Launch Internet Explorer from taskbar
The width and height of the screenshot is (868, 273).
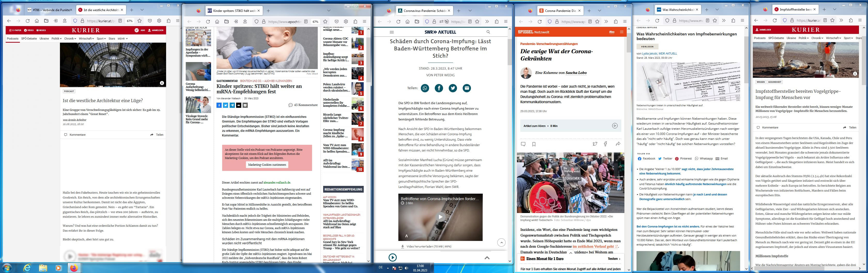27,268
